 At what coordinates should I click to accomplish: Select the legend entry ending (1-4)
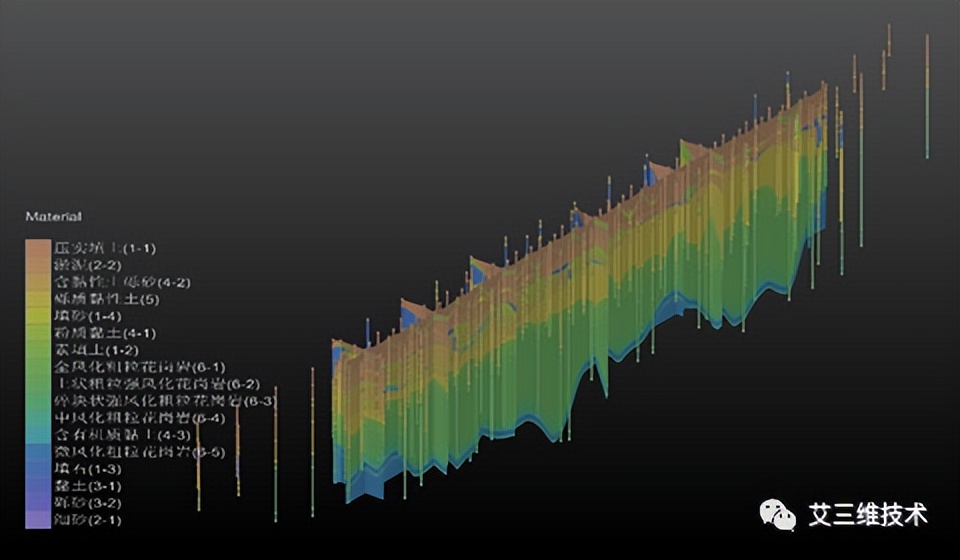pyautogui.click(x=88, y=316)
